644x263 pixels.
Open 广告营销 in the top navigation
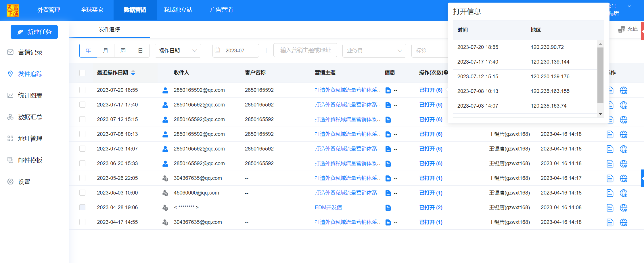point(221,10)
